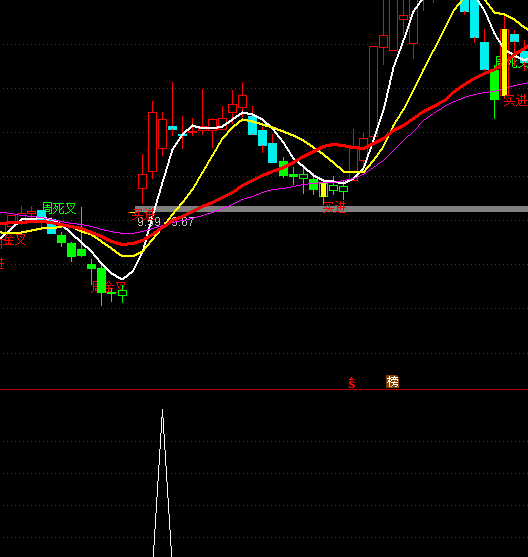This screenshot has height=557, width=528.
Task: Select the grey horizontal support bar
Action: coord(332,209)
